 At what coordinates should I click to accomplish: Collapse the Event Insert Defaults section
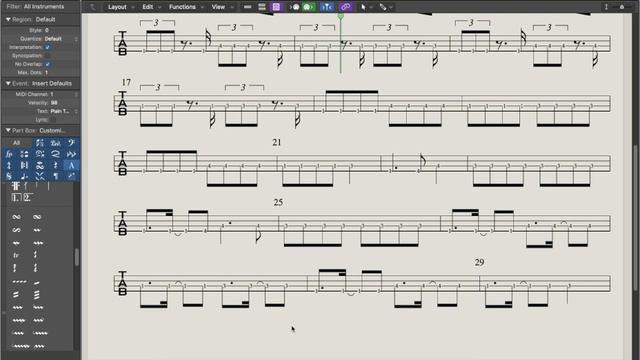click(8, 83)
